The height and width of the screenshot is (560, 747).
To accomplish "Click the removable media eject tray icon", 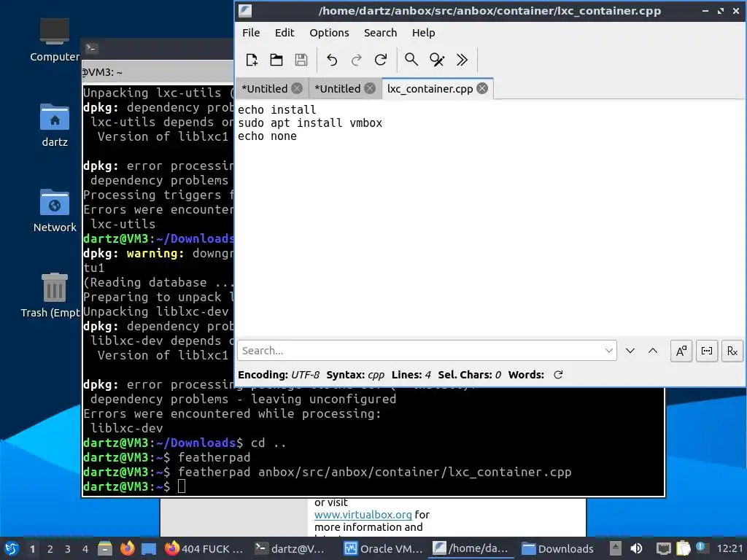I will (x=616, y=548).
